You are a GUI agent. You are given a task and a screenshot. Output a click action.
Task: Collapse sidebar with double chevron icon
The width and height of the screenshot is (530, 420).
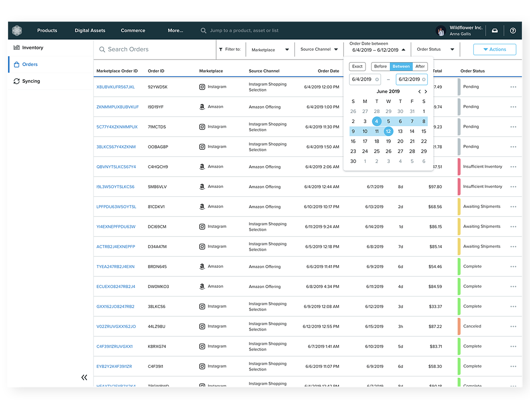[x=84, y=377]
